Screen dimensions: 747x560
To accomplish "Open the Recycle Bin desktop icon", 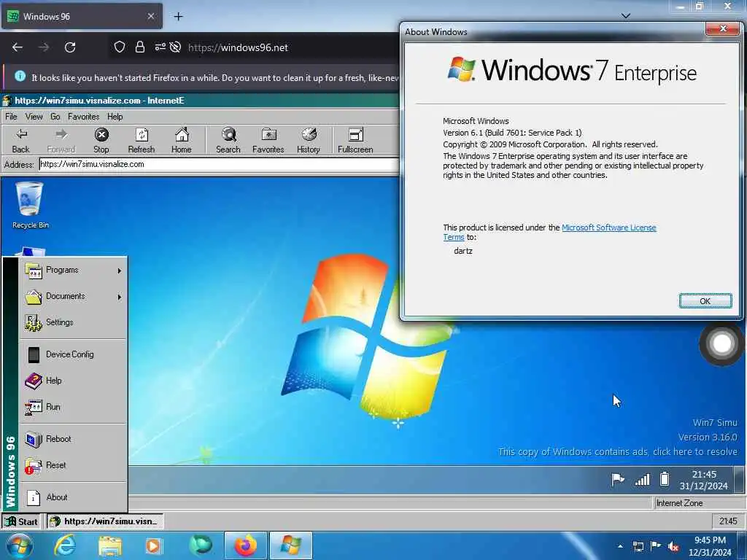I will pyautogui.click(x=30, y=205).
